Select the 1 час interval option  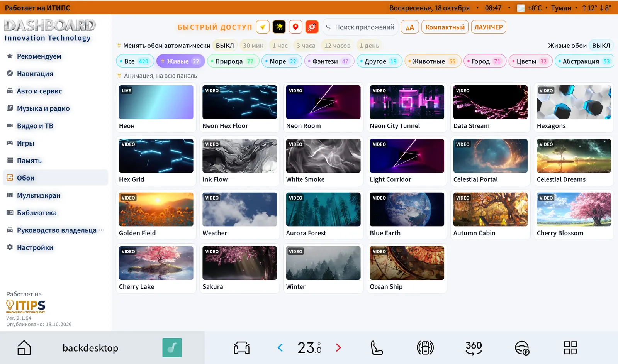point(280,46)
